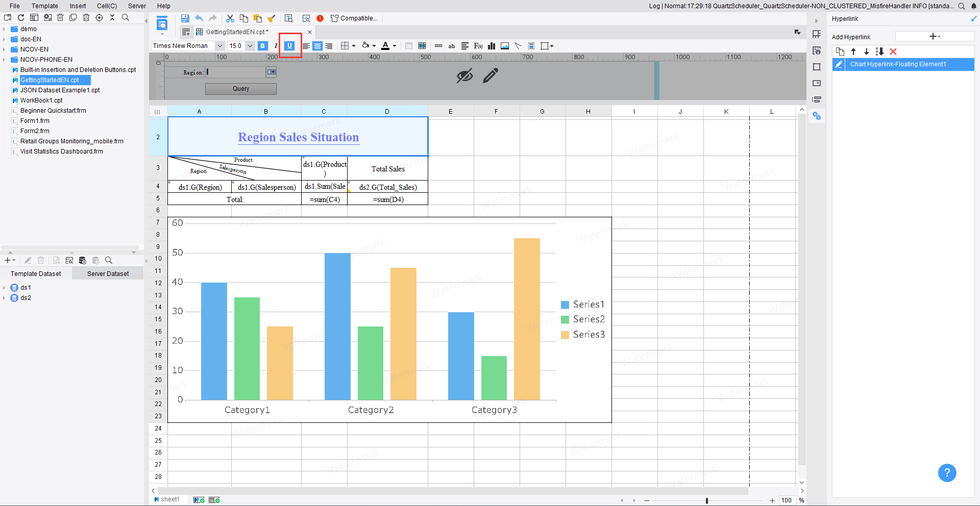Save the current report with Save icon
The image size is (980, 506).
click(x=185, y=18)
